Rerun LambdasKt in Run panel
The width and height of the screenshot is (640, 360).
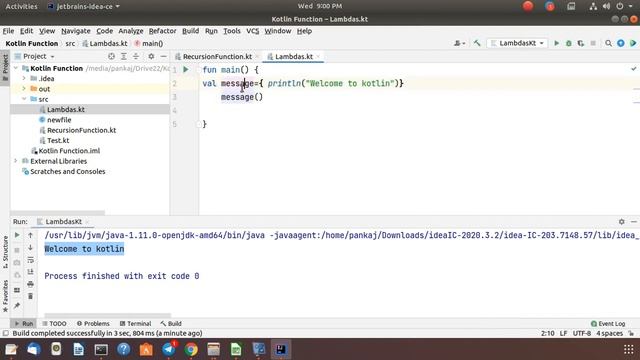coord(17,235)
